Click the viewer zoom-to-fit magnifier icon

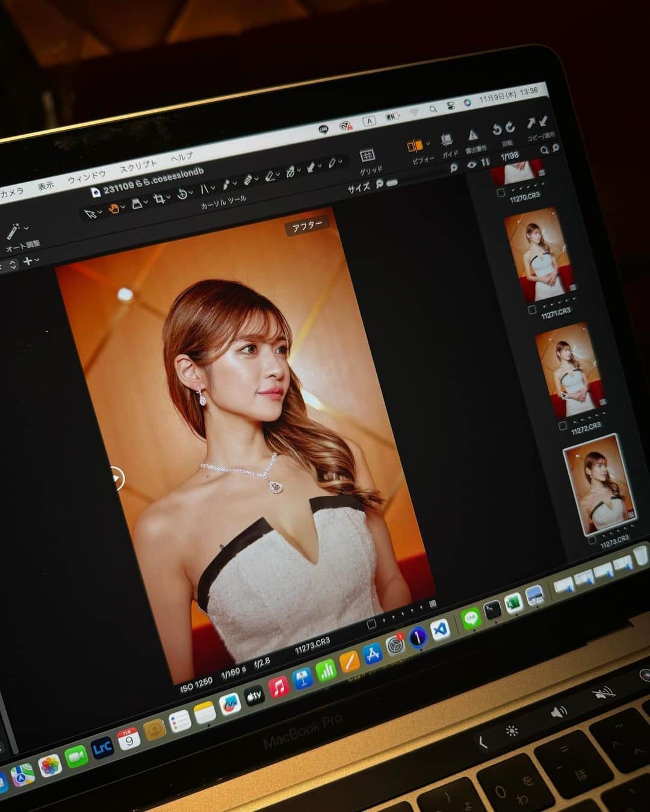coord(454,168)
